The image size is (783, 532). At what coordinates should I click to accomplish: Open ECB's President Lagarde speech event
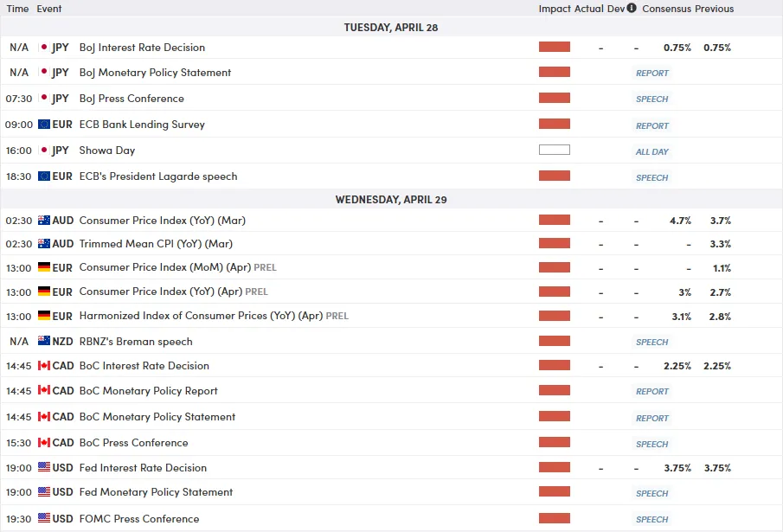point(158,176)
